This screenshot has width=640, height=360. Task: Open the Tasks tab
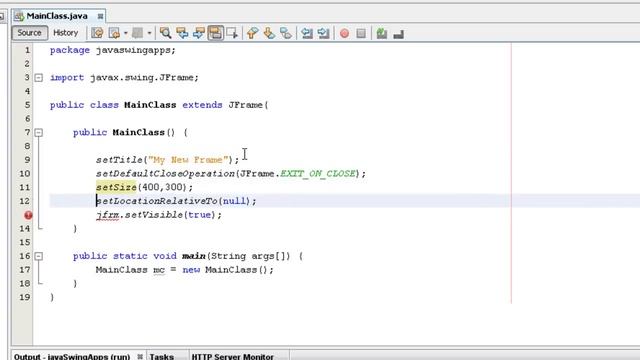[162, 356]
